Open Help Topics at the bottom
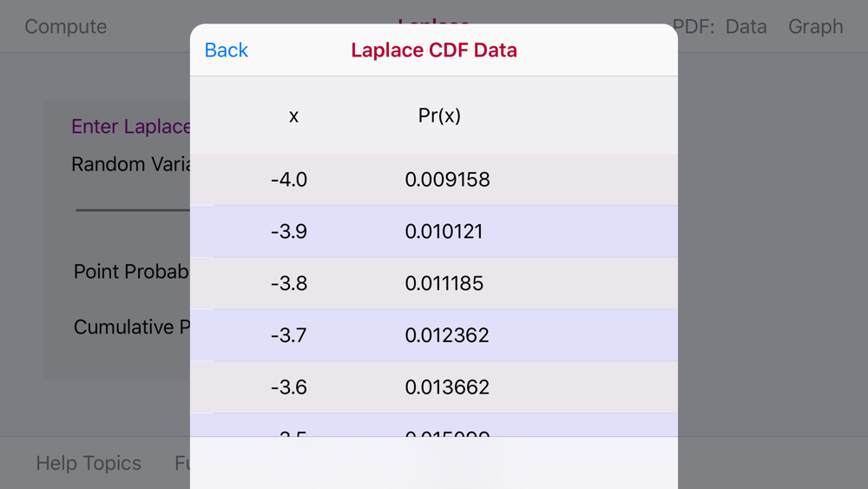Screen dimensions: 868x489 (89, 463)
